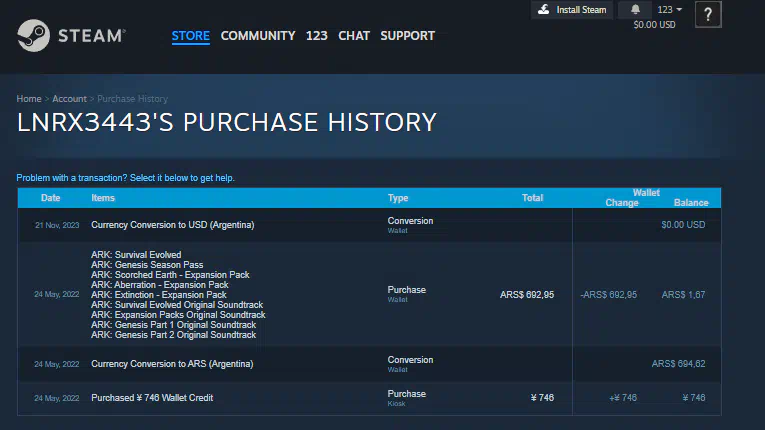
Task: Open the STORE menu
Action: pyautogui.click(x=190, y=36)
